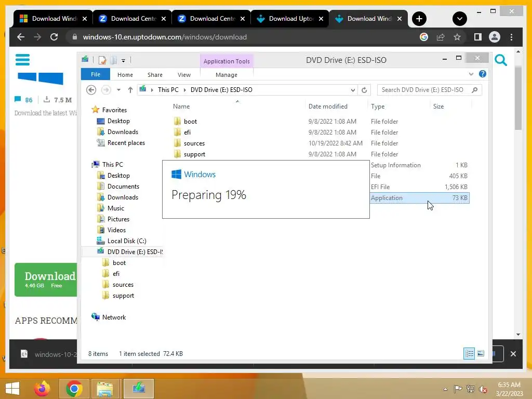This screenshot has width=532, height=399.
Task: Open the Home ribbon tab
Action: pyautogui.click(x=125, y=75)
